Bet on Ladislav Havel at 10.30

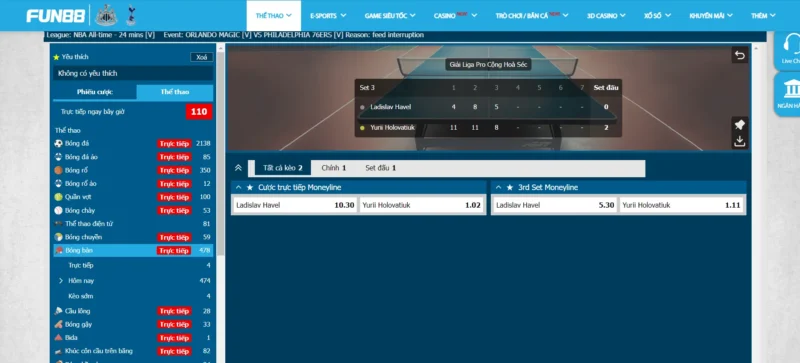point(294,205)
